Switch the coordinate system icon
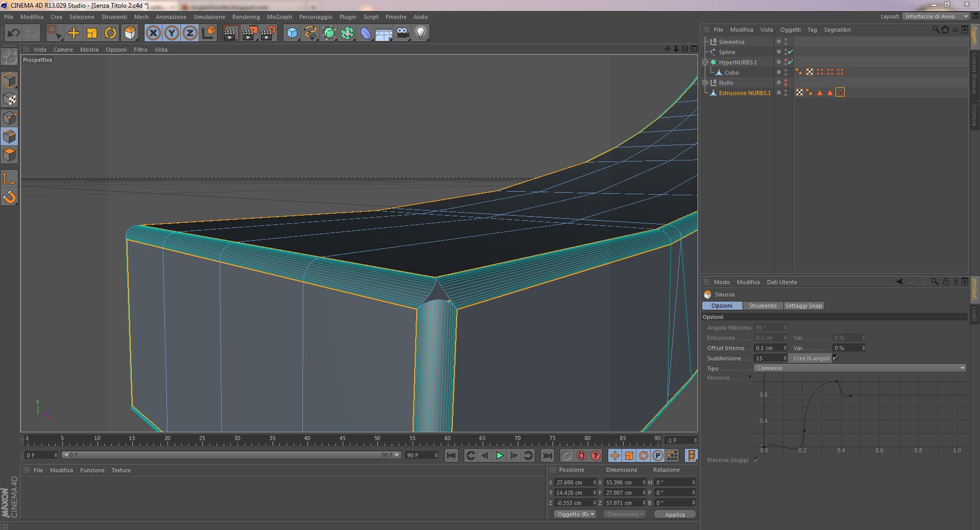The image size is (980, 530). [x=208, y=33]
